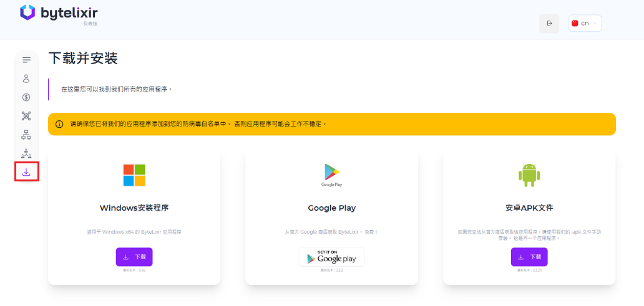Click the '在这里您可以找到我们所有的应用程序' text
Image resolution: width=644 pixels, height=306 pixels.
[116, 89]
